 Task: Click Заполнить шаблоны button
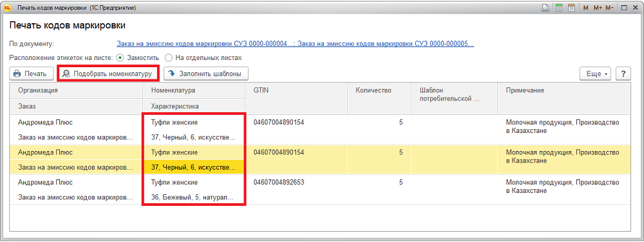tap(206, 74)
